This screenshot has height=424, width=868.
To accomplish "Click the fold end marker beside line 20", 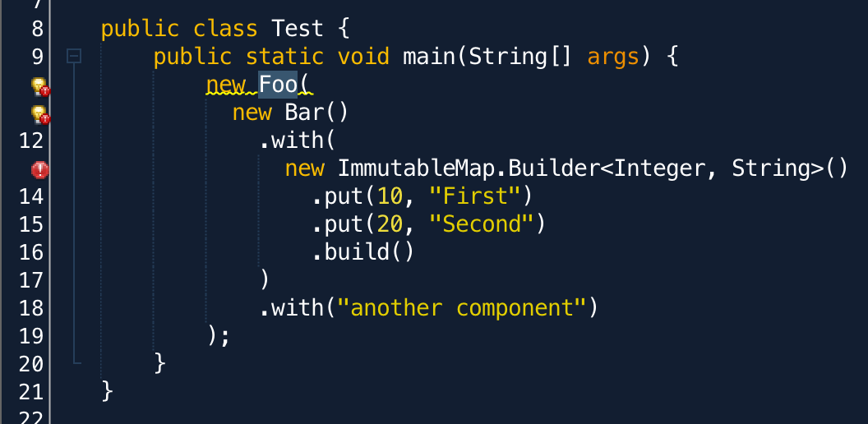I will [77, 362].
